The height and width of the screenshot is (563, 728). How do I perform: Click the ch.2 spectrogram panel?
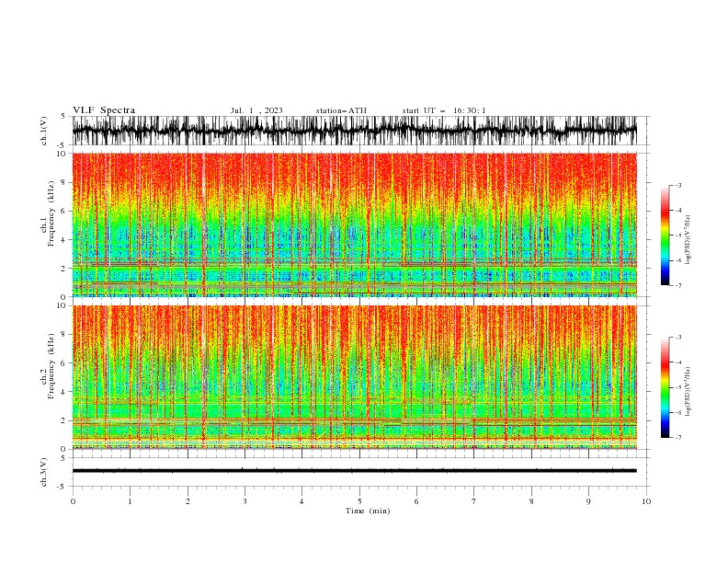354,377
